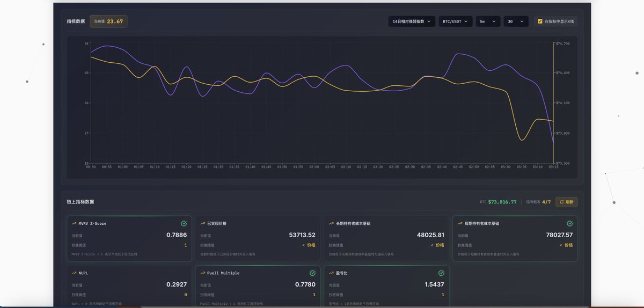This screenshot has width=644, height=308.
Task: Click the BTC price $73,816.77
Action: [x=502, y=202]
